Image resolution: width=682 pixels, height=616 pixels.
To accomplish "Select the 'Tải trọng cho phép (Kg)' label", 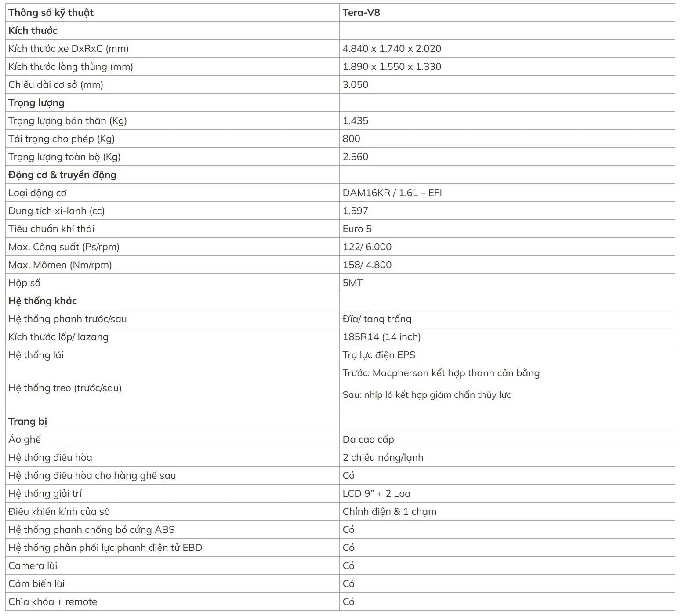I will pos(62,139).
